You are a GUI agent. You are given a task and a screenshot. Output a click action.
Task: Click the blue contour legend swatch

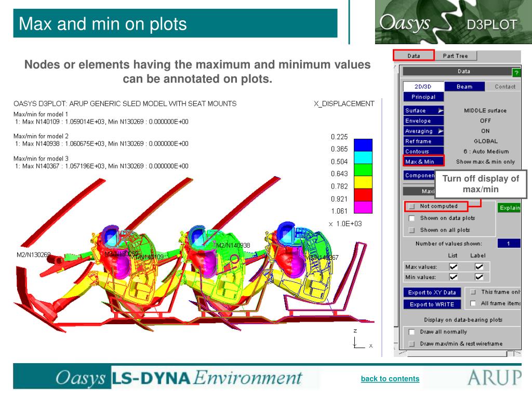pos(363,145)
